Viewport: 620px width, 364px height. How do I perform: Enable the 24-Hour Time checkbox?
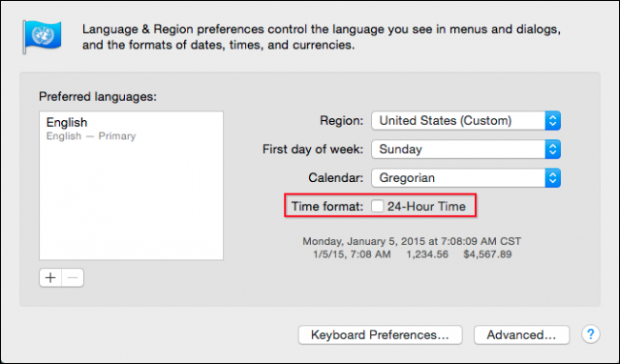pyautogui.click(x=377, y=206)
